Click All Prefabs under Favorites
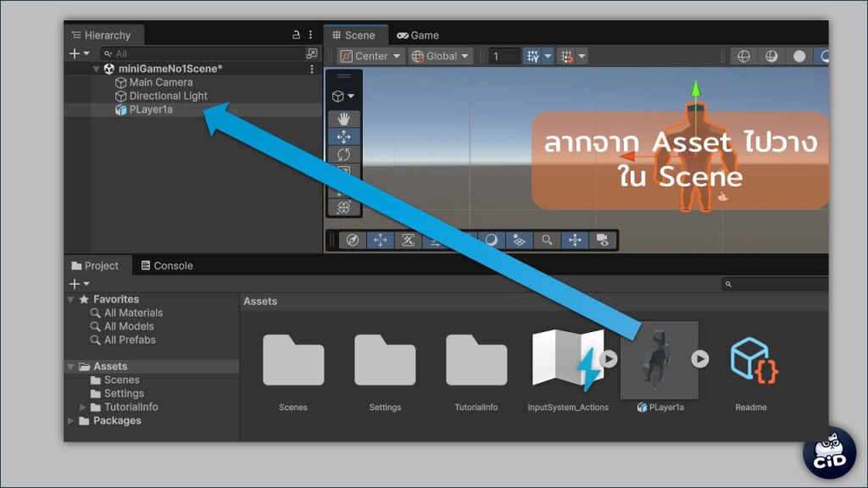Screen dimensions: 868x488 pos(130,341)
